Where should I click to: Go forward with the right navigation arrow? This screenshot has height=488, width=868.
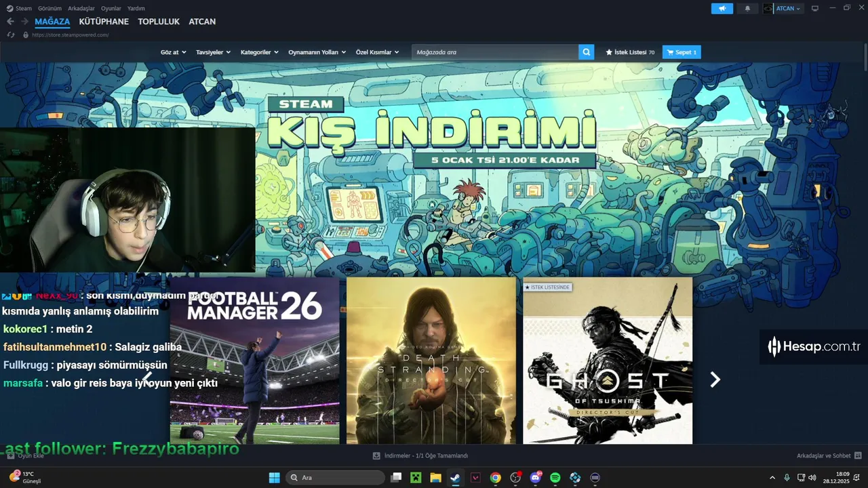pos(24,22)
